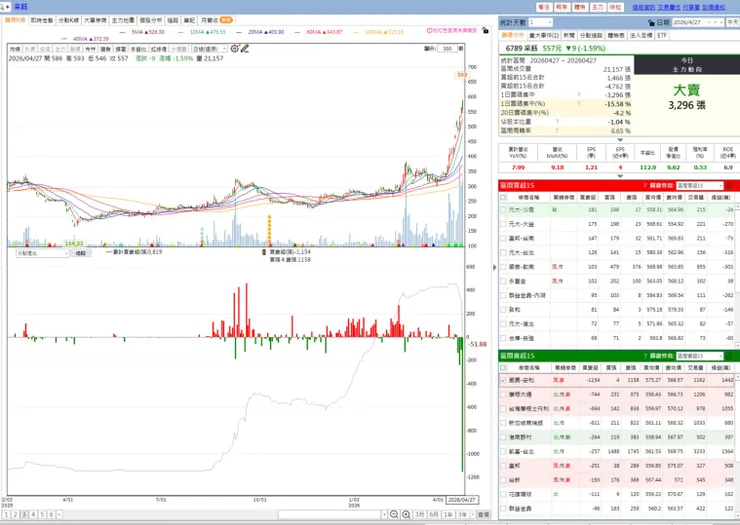Toggle the lock icon above the chart
740x525 pixels.
(x=485, y=31)
